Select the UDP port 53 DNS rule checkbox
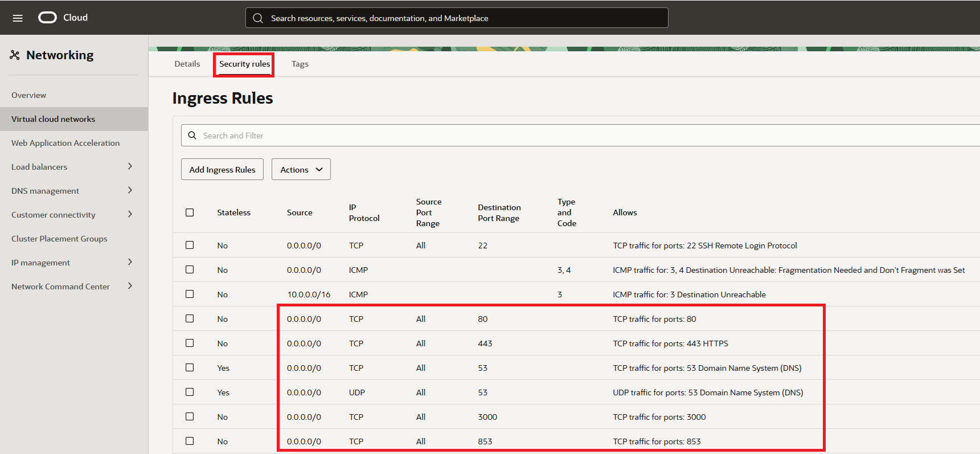This screenshot has height=454, width=980. (190, 392)
